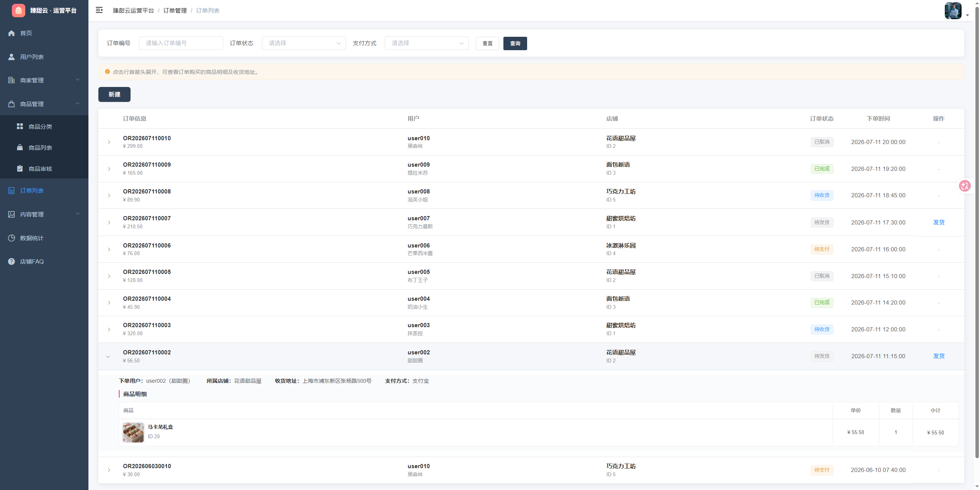980x490 pixels.
Task: Open 用户列表 in the sidebar
Action: point(44,57)
